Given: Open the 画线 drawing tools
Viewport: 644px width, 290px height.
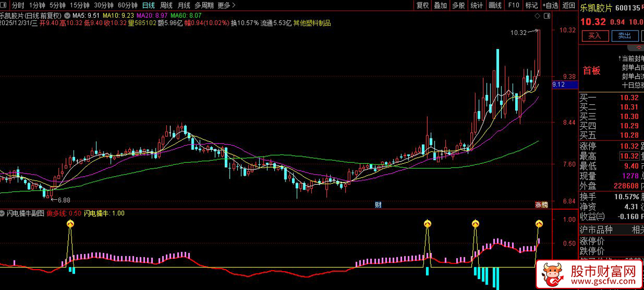Looking at the screenshot, I should 495,5.
